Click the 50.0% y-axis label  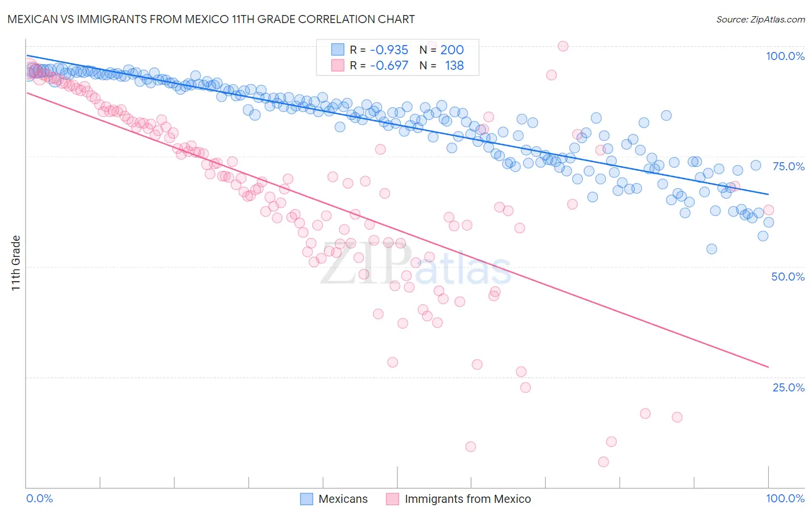[788, 277]
